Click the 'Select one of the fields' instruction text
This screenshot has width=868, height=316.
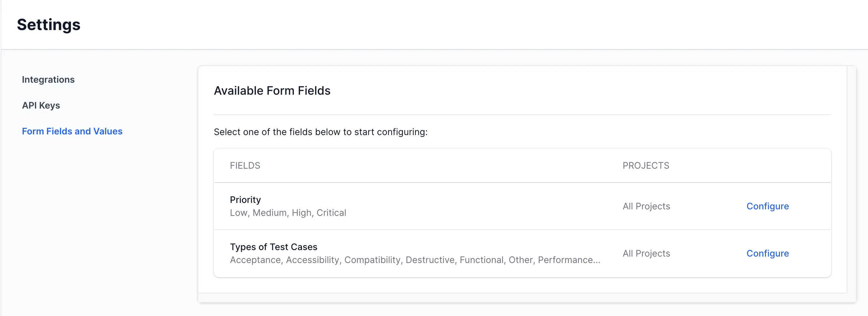(x=320, y=132)
